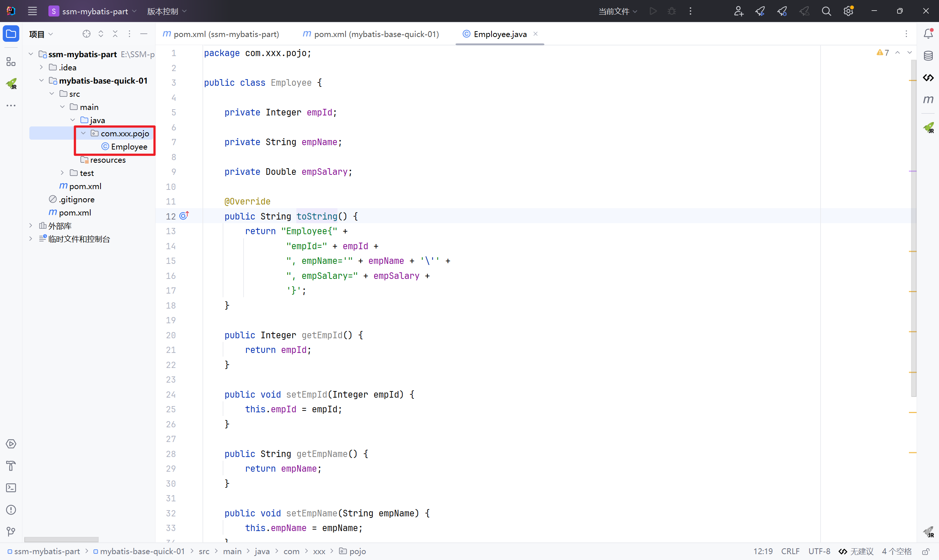The width and height of the screenshot is (939, 560).
Task: Toggle the Project tool window folder button
Action: tap(11, 34)
